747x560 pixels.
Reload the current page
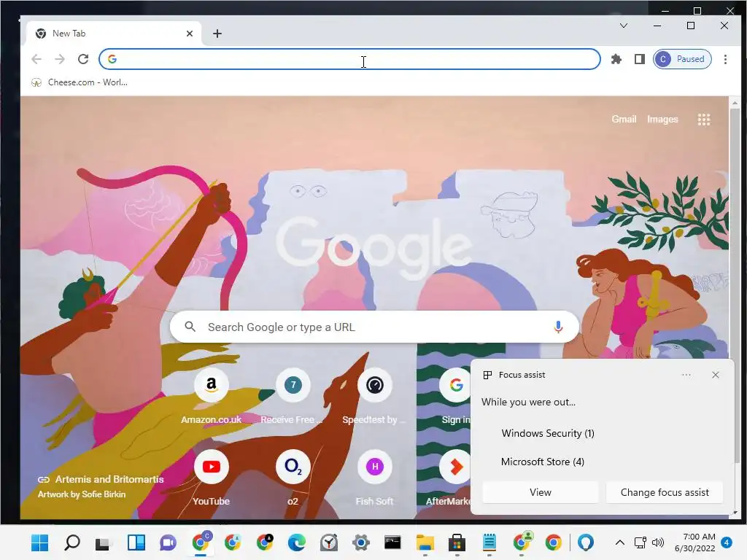coord(83,59)
